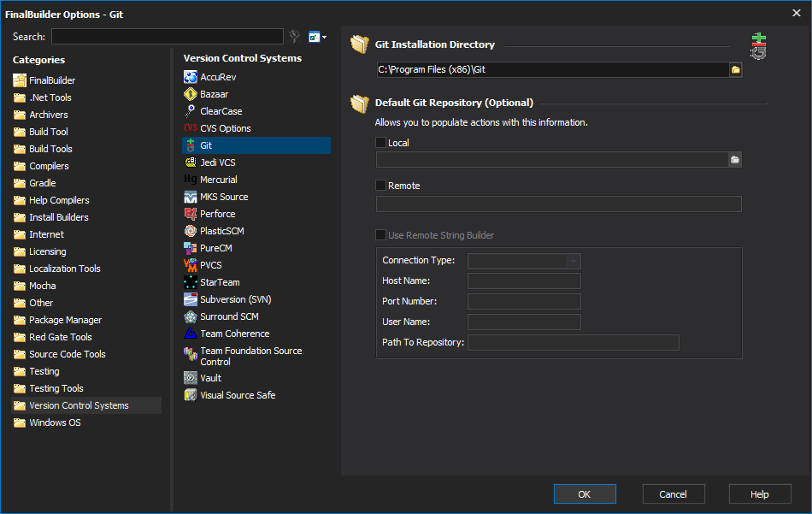
Task: Select the AccuRev icon in list
Action: 191,77
